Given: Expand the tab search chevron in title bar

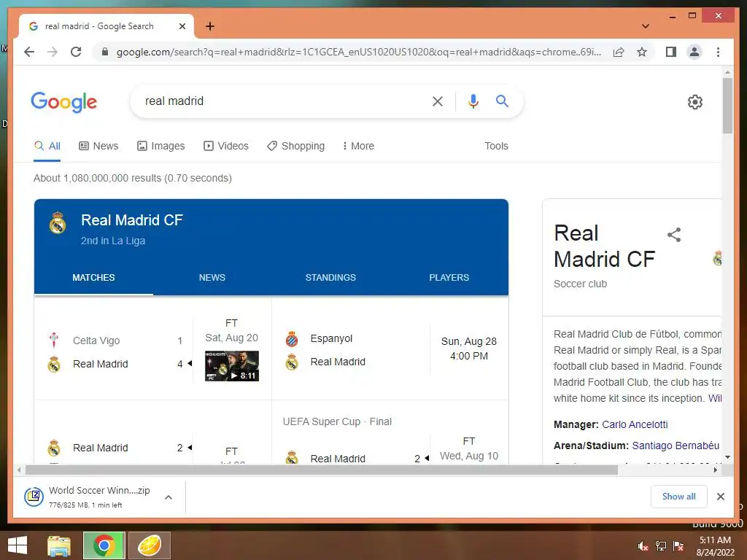Looking at the screenshot, I should coord(645,26).
